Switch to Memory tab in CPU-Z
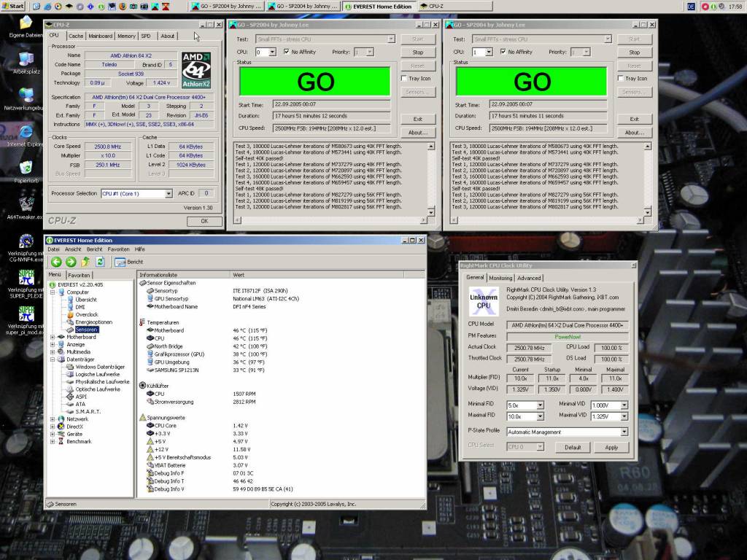Image resolution: width=747 pixels, height=560 pixels. pyautogui.click(x=126, y=36)
